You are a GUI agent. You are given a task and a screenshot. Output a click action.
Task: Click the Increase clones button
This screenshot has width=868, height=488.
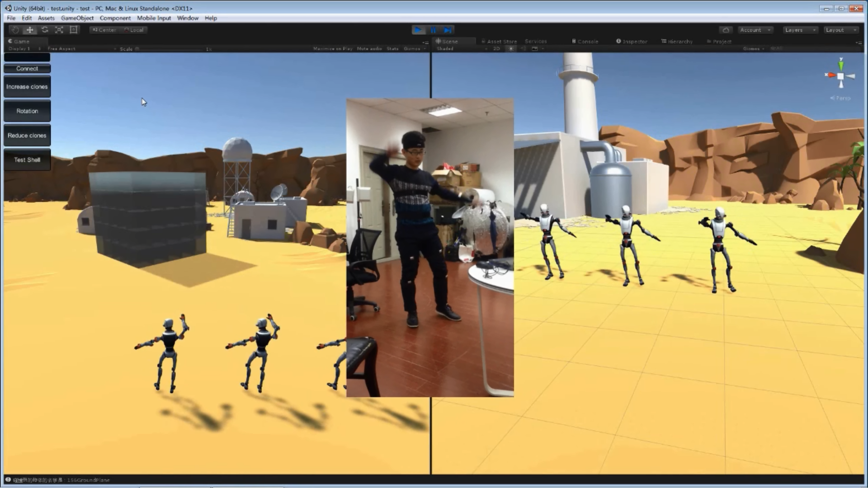[27, 87]
